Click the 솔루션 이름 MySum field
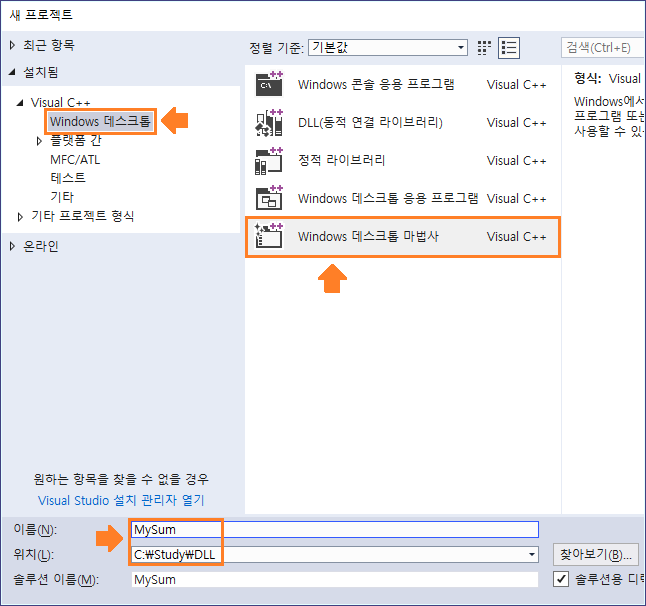 point(335,580)
